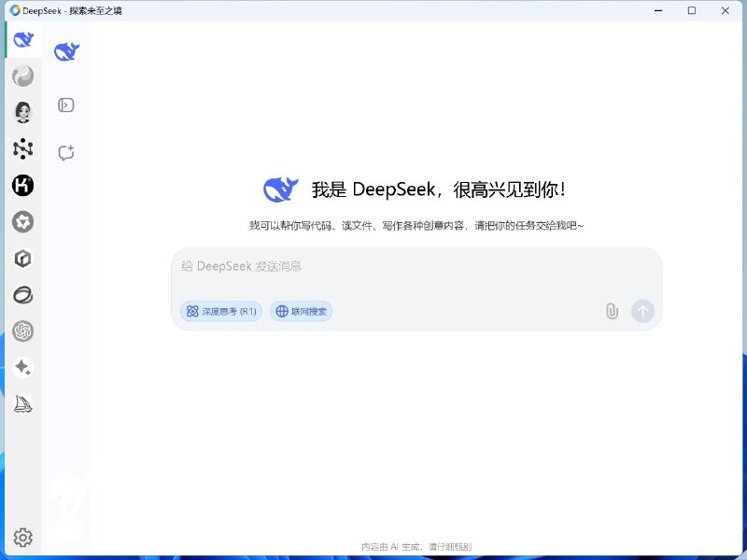Open ChatGPT from the left app sidebar
747x560 pixels.
(x=22, y=331)
